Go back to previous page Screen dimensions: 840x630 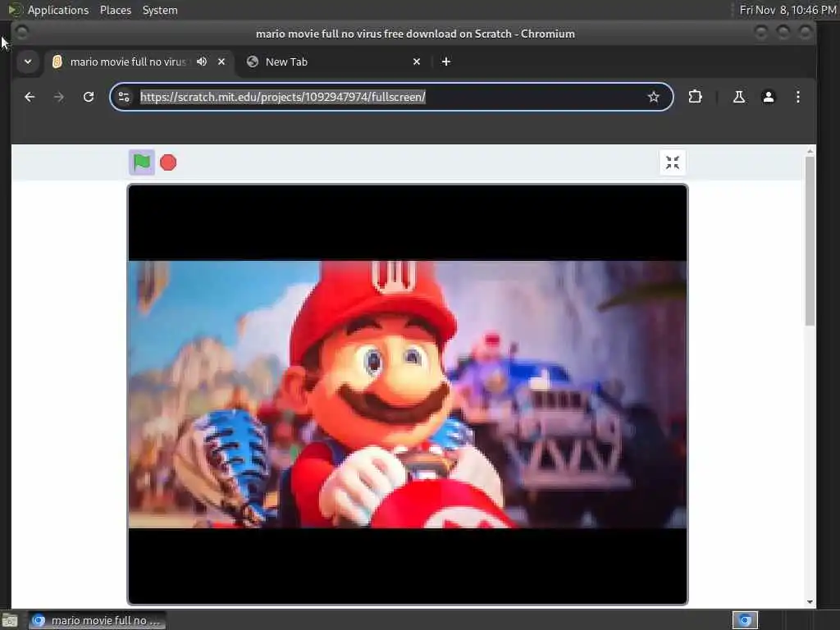pos(30,97)
